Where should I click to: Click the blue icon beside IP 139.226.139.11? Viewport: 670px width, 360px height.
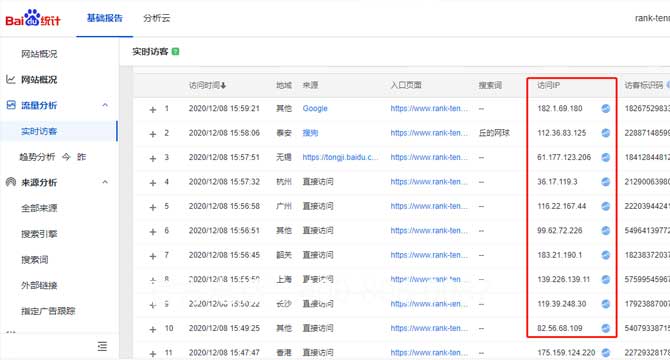605,279
